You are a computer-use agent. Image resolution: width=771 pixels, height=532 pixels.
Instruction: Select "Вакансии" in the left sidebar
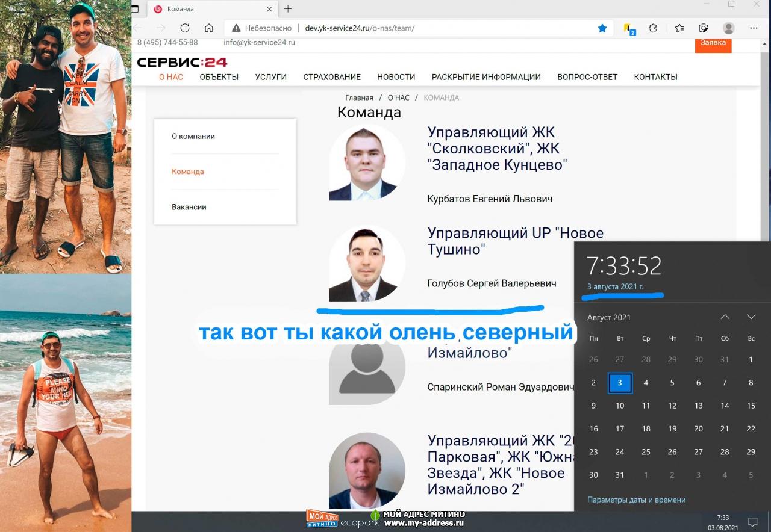(189, 207)
